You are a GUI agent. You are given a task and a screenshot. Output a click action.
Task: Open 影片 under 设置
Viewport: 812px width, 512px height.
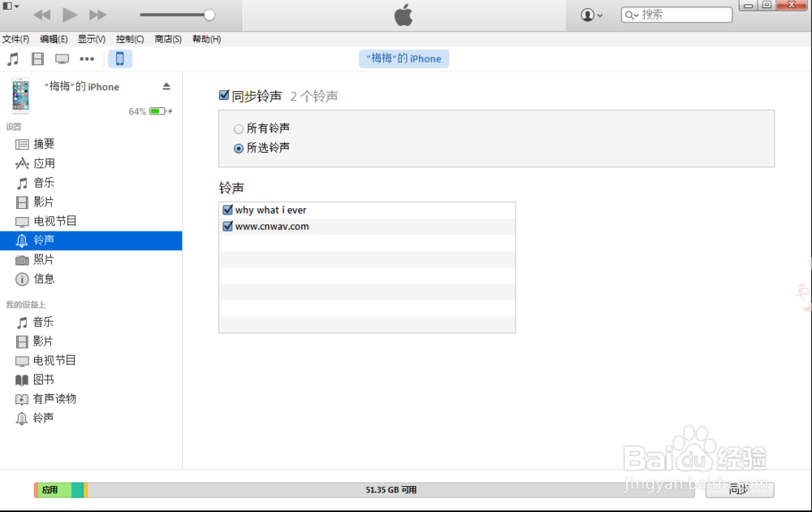(x=91, y=202)
